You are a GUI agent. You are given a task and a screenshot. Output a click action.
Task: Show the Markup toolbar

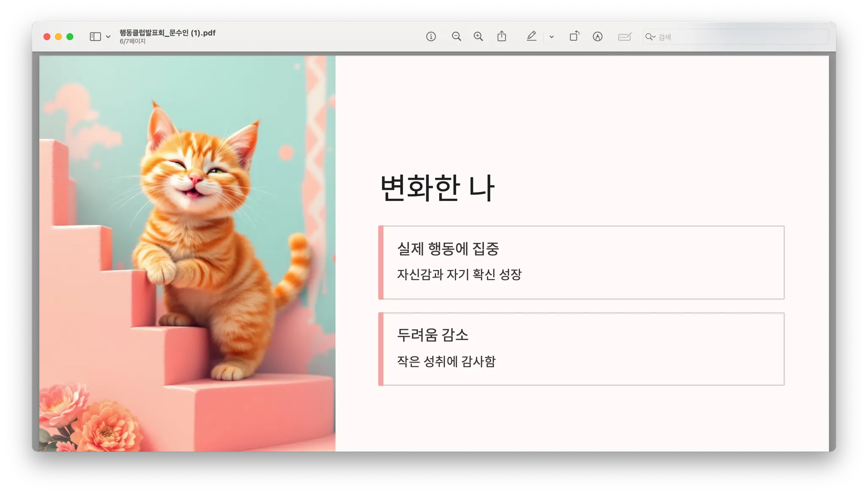coord(598,36)
